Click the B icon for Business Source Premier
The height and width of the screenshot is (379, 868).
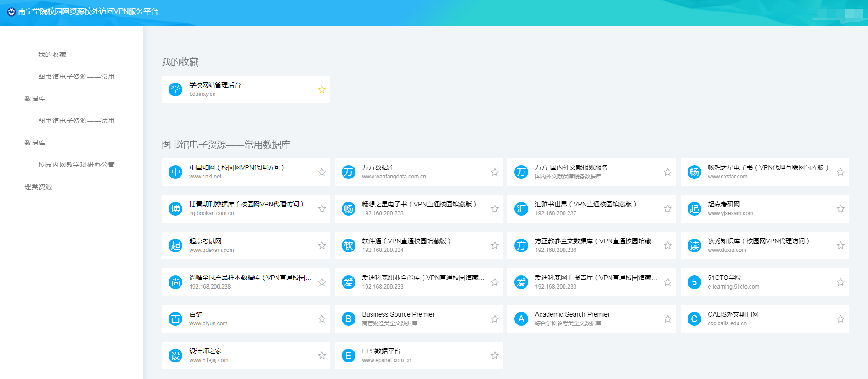[348, 319]
